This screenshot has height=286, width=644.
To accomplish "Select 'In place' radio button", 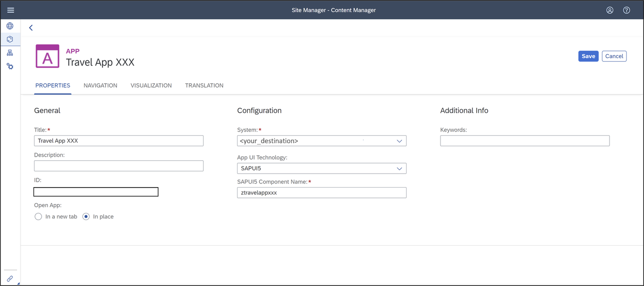I will tap(86, 217).
